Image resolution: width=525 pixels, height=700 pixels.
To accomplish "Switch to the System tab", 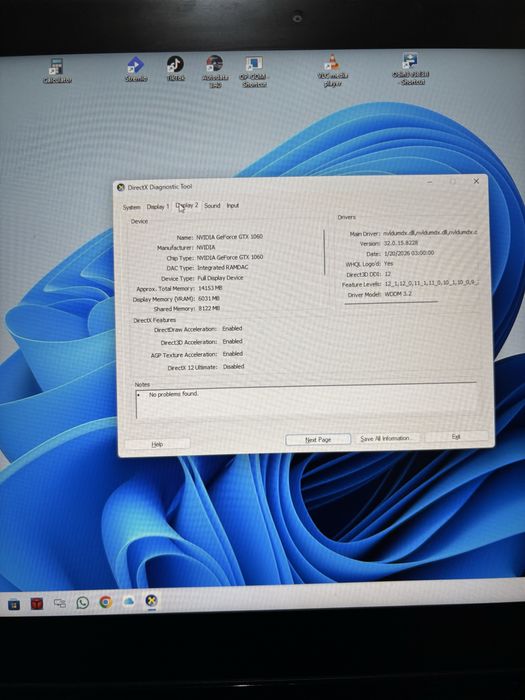I will tap(131, 207).
